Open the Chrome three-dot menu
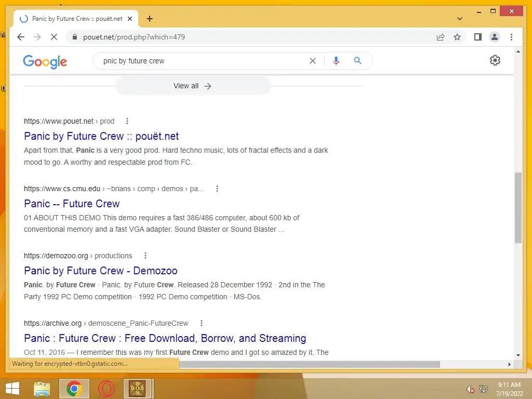This screenshot has width=532, height=399. (511, 37)
